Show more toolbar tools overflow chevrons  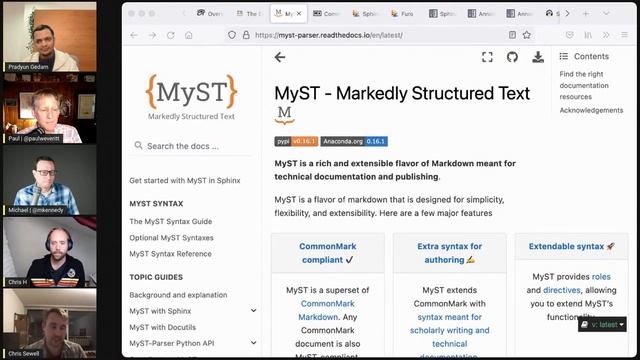pos(606,35)
